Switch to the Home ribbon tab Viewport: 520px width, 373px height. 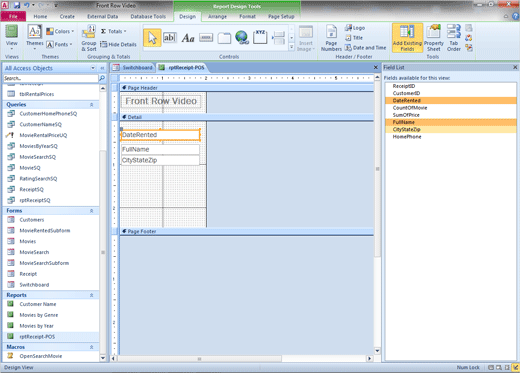point(40,16)
